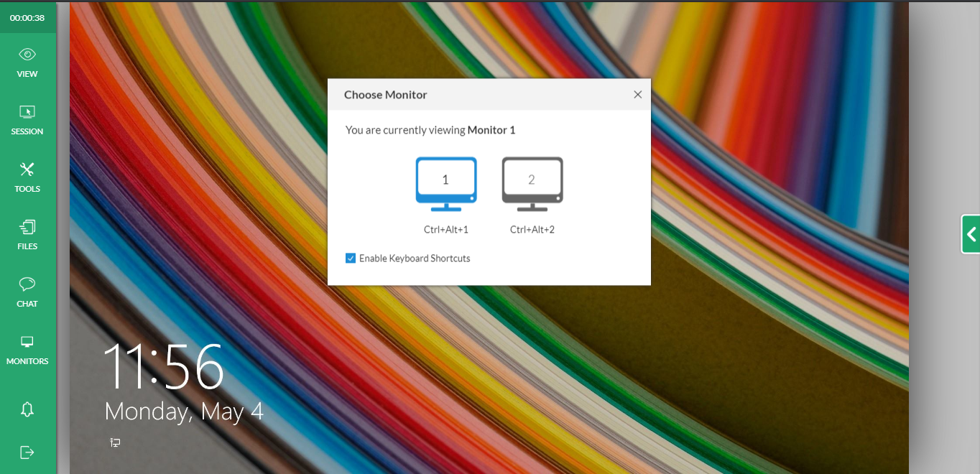980x474 pixels.
Task: Click the lock screen clock 11:56
Action: coord(165,367)
